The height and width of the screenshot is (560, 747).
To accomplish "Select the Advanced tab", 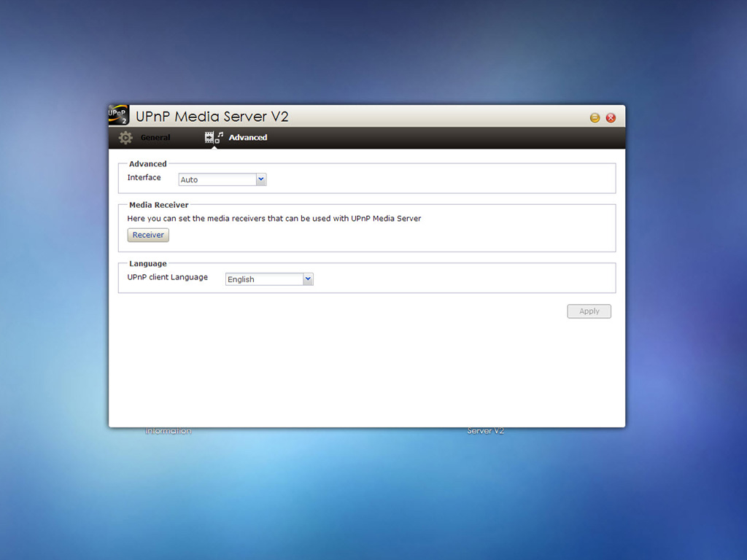I will (x=248, y=138).
